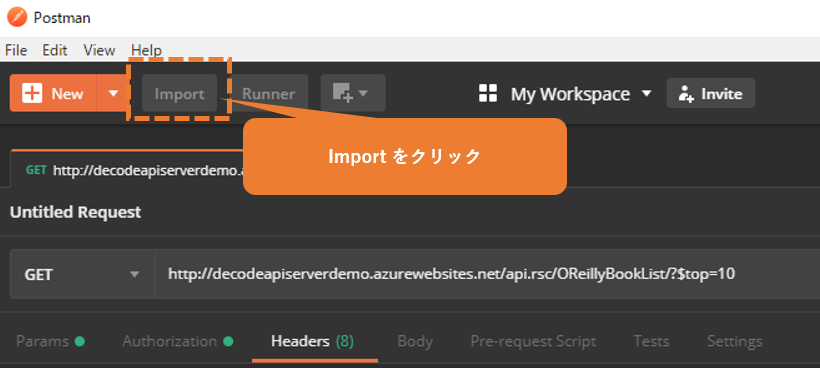The height and width of the screenshot is (368, 820).
Task: Switch to the Body tab
Action: click(415, 341)
